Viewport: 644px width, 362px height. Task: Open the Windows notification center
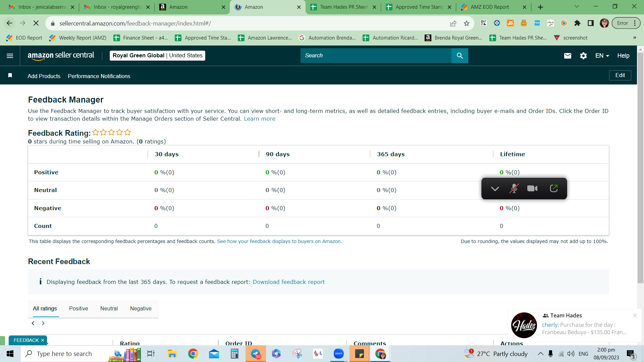click(x=631, y=354)
